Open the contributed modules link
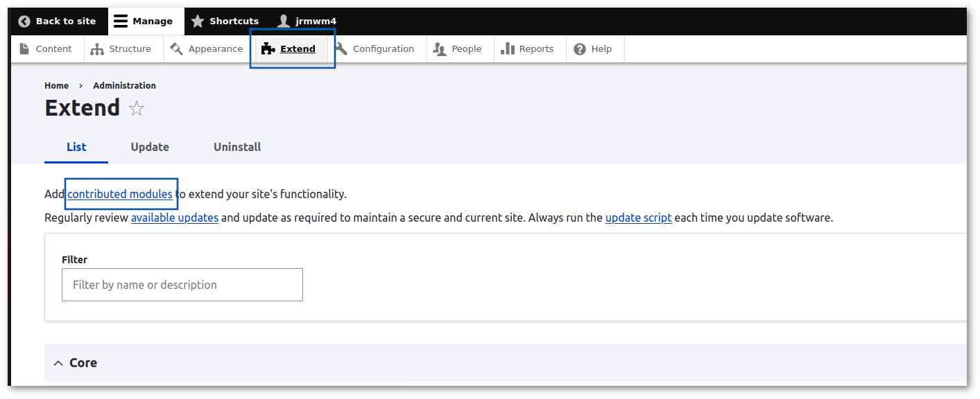 tap(120, 194)
